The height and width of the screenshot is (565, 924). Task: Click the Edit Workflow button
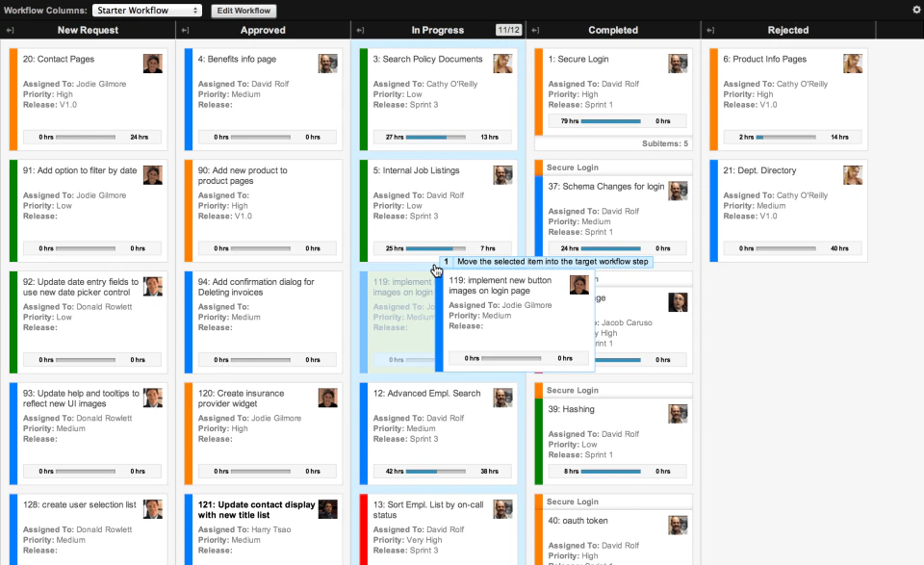coord(244,11)
